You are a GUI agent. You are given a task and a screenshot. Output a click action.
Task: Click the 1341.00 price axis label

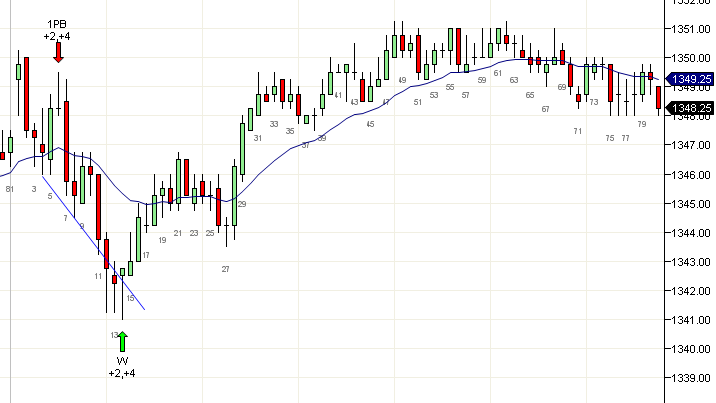click(x=693, y=320)
